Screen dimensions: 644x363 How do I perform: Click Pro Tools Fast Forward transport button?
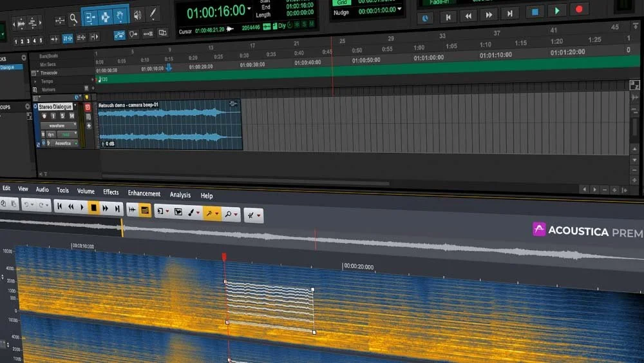[x=489, y=15]
